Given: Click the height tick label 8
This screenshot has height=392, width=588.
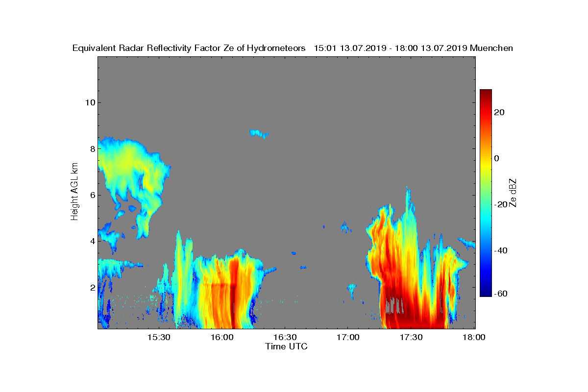Looking at the screenshot, I should click(x=92, y=148).
